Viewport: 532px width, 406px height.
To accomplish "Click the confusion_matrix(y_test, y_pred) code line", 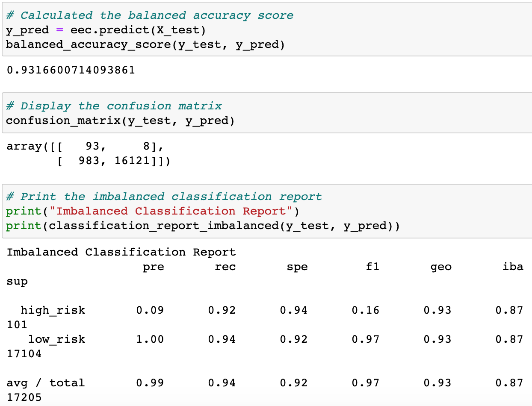I will click(121, 121).
